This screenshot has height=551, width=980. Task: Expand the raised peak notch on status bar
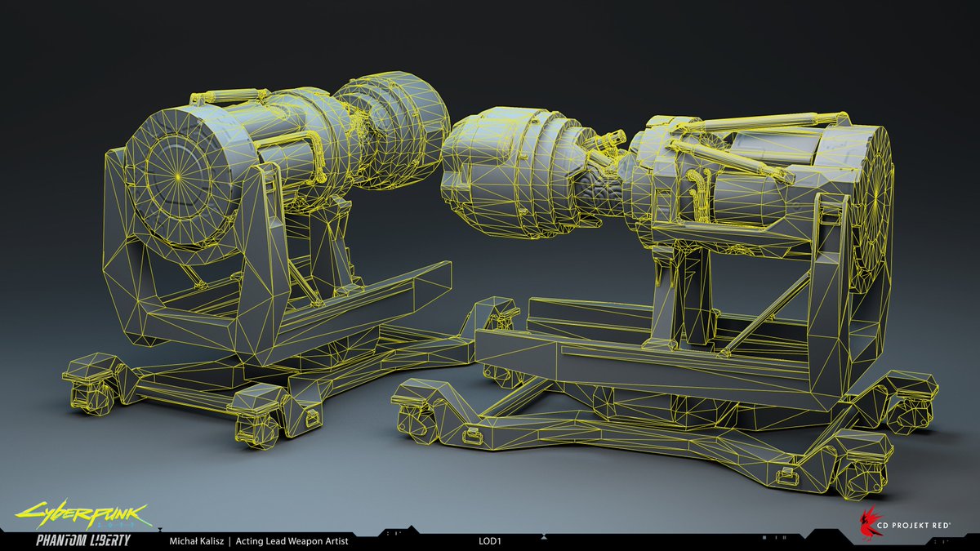point(411,526)
